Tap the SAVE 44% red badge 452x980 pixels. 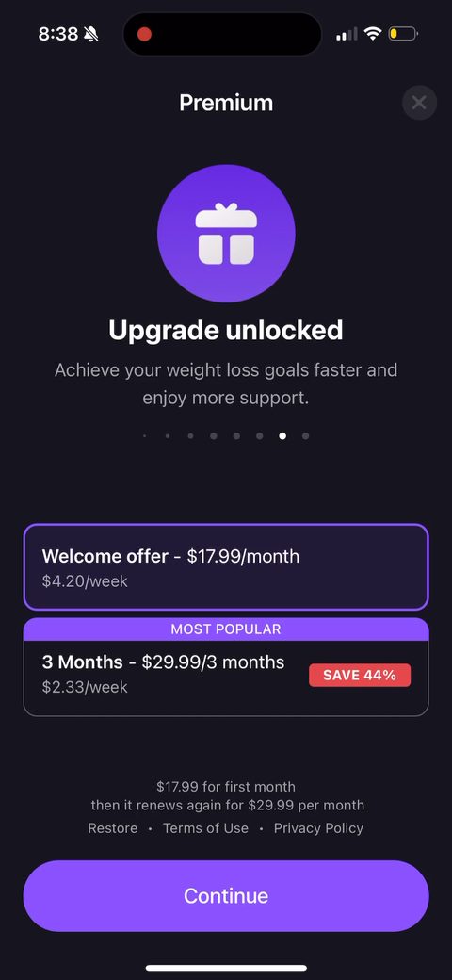[x=360, y=675]
